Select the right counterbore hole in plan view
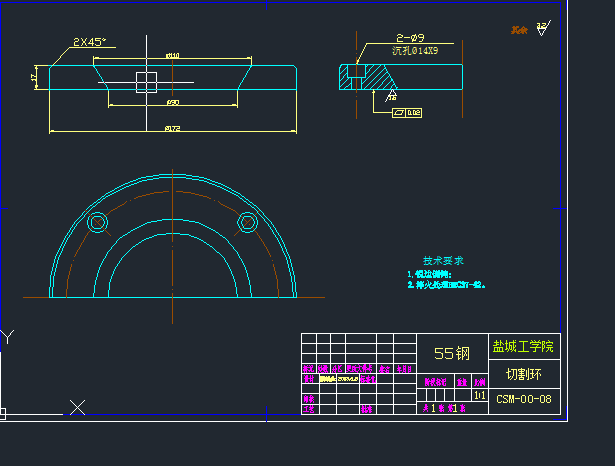615x466 pixels. click(247, 222)
